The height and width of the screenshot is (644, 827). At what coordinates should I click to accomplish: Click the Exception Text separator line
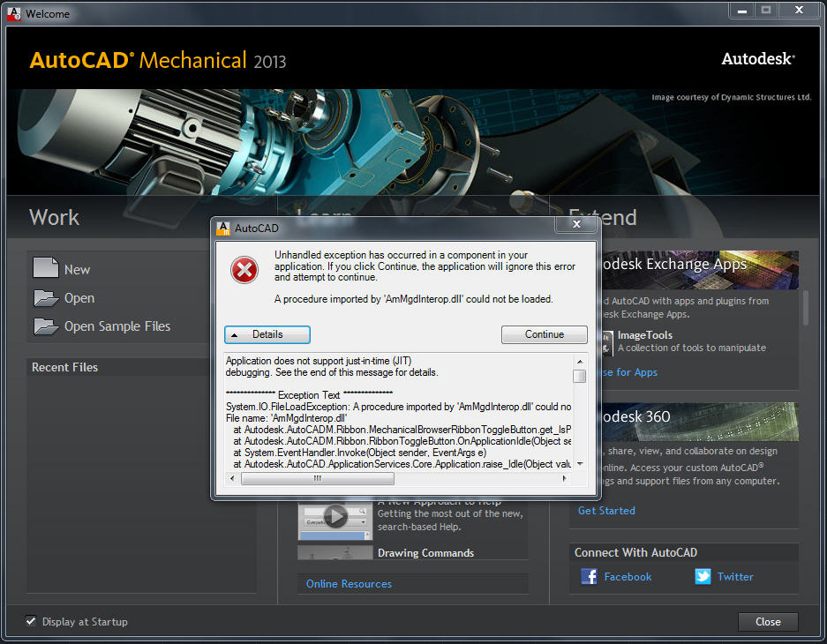point(309,394)
